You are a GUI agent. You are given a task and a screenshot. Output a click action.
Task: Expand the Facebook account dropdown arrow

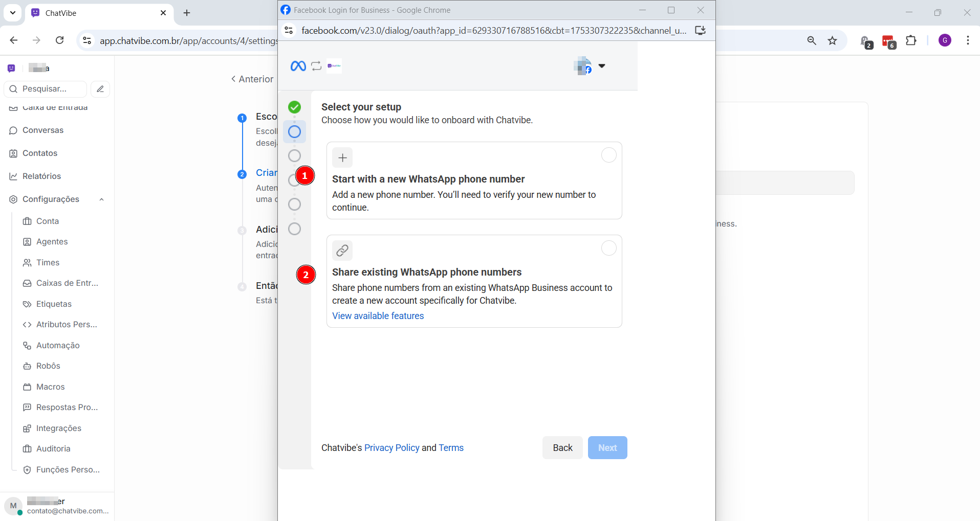pyautogui.click(x=602, y=66)
